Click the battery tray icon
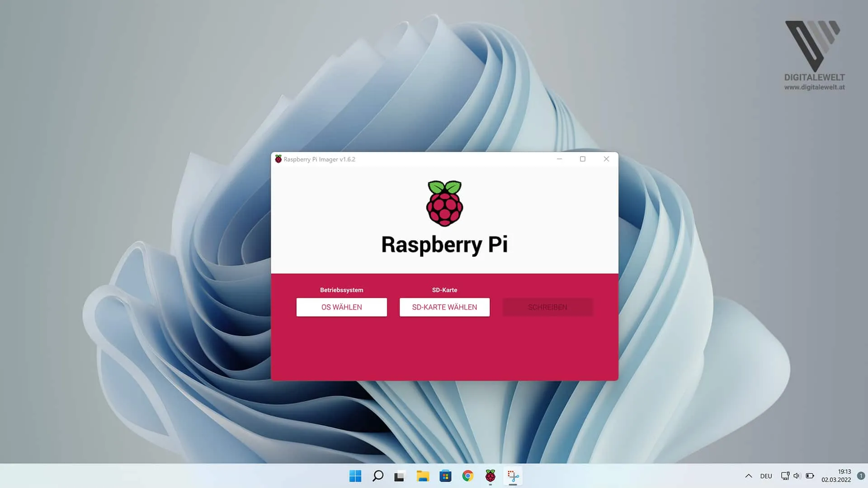 click(810, 476)
